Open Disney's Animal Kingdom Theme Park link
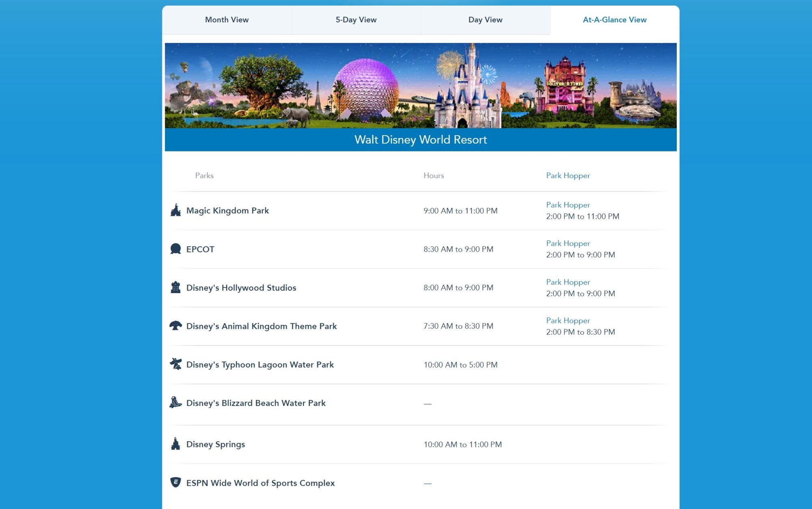 (x=261, y=326)
